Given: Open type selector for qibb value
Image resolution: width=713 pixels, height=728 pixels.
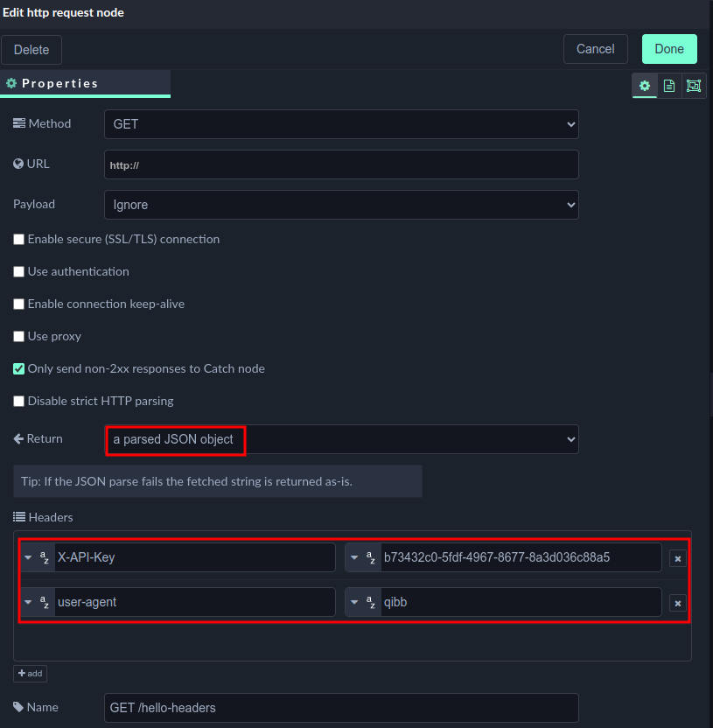Looking at the screenshot, I should click(362, 603).
